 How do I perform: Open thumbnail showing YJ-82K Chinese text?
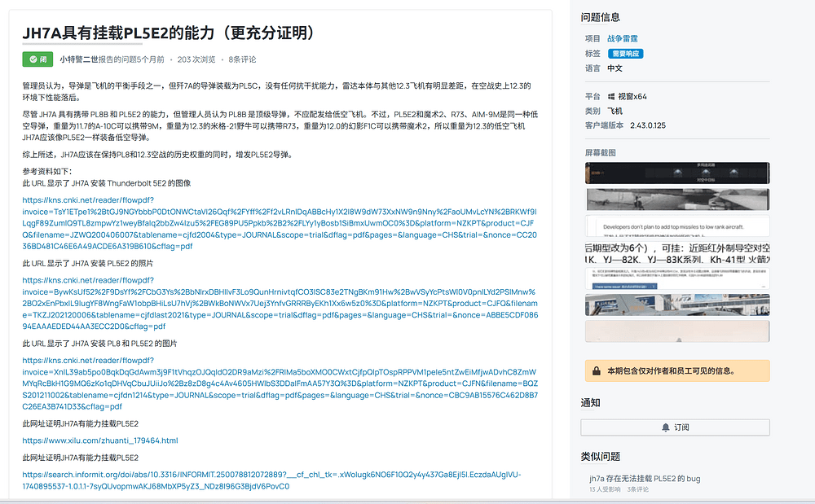click(x=677, y=252)
